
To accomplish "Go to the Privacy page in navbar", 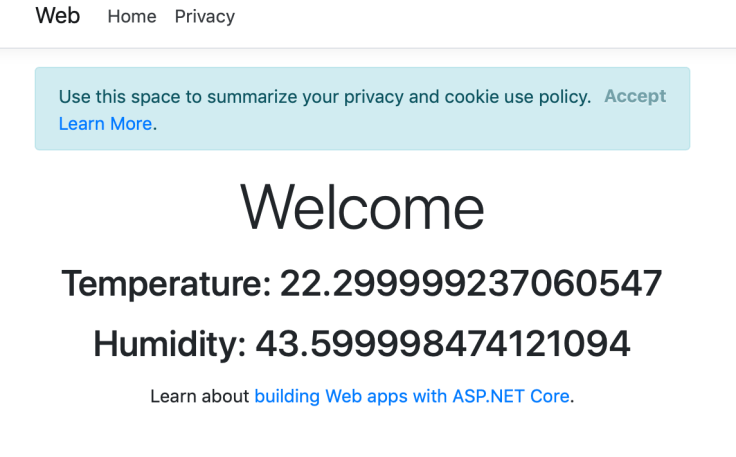I will pyautogui.click(x=204, y=17).
